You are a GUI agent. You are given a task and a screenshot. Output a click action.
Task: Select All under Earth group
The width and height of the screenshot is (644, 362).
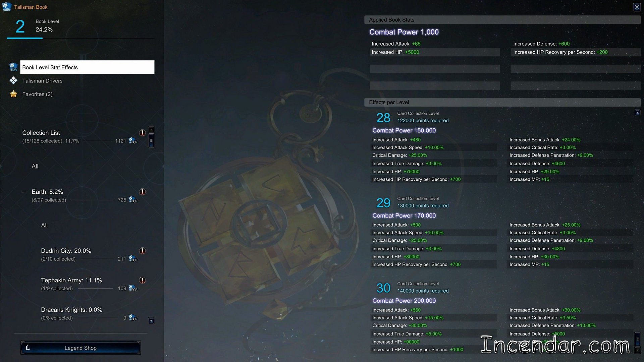click(44, 225)
